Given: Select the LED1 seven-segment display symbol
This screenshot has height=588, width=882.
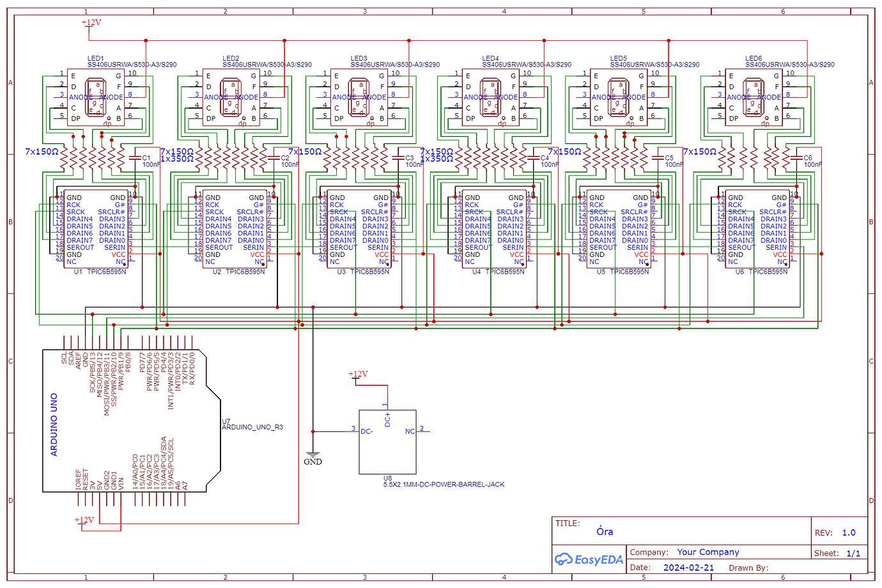Looking at the screenshot, I should click(95, 97).
